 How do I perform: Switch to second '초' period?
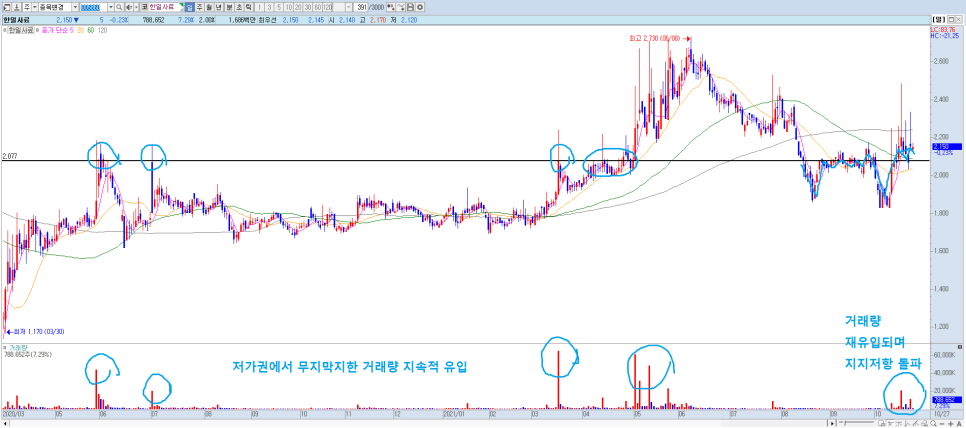238,7
